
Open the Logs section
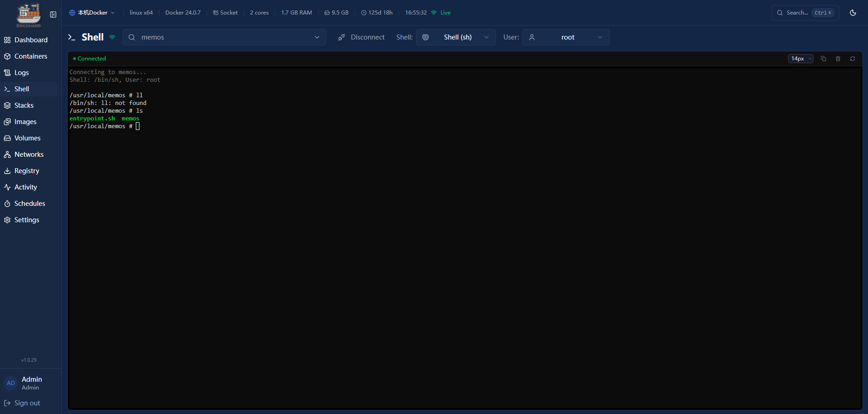pyautogui.click(x=30, y=73)
